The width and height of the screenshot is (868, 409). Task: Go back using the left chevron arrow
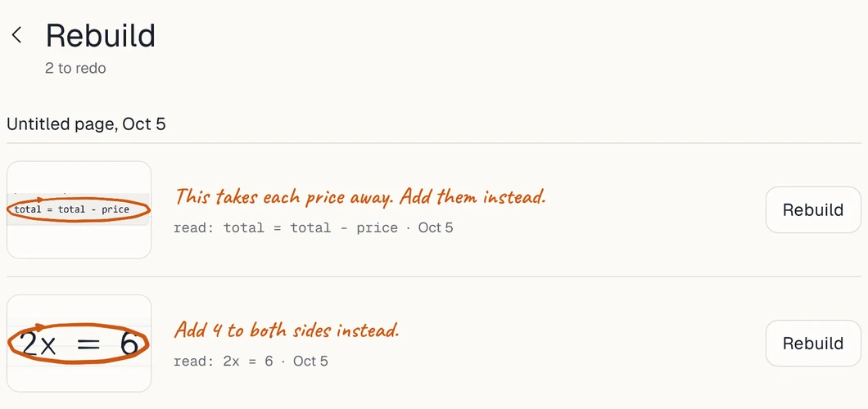pyautogui.click(x=16, y=35)
